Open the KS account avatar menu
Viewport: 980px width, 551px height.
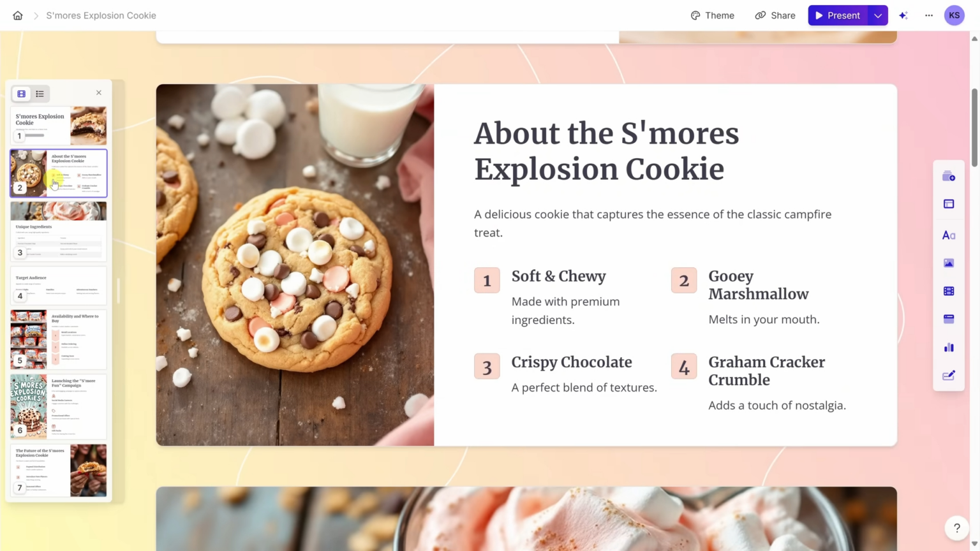click(954, 15)
